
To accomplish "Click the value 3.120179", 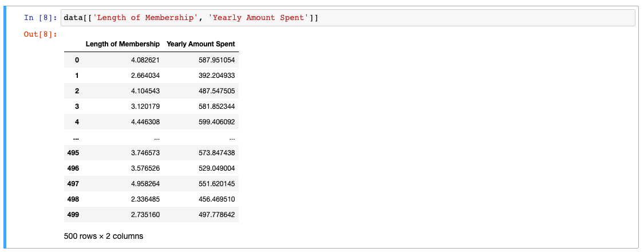I will point(145,107).
